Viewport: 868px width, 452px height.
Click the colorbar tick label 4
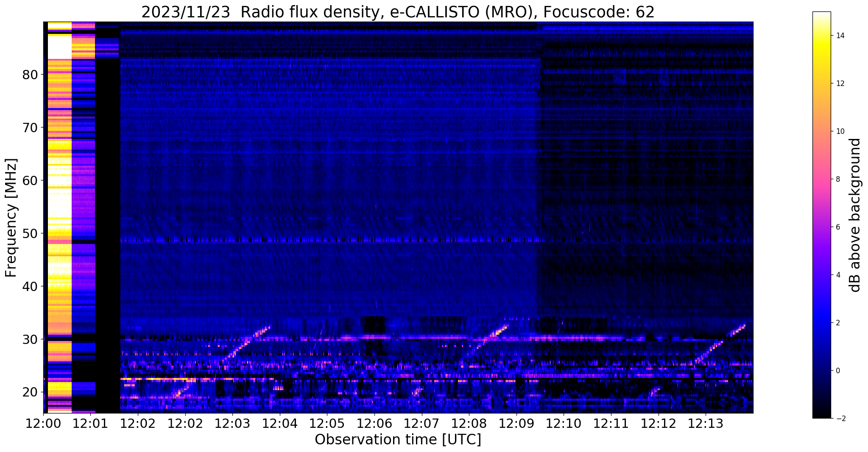point(837,275)
